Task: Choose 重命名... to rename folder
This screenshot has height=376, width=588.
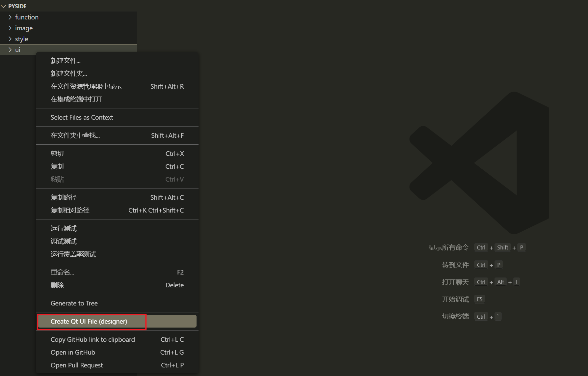Action: click(x=62, y=272)
